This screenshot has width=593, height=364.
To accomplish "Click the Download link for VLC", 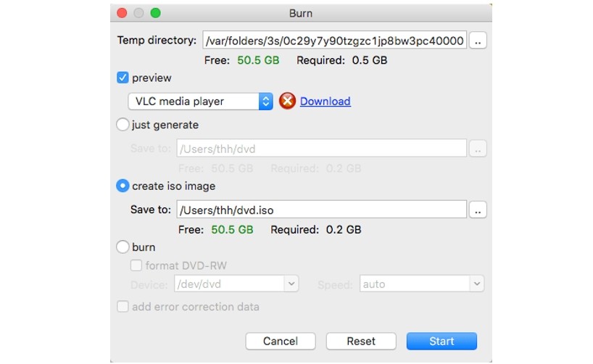I will [325, 101].
